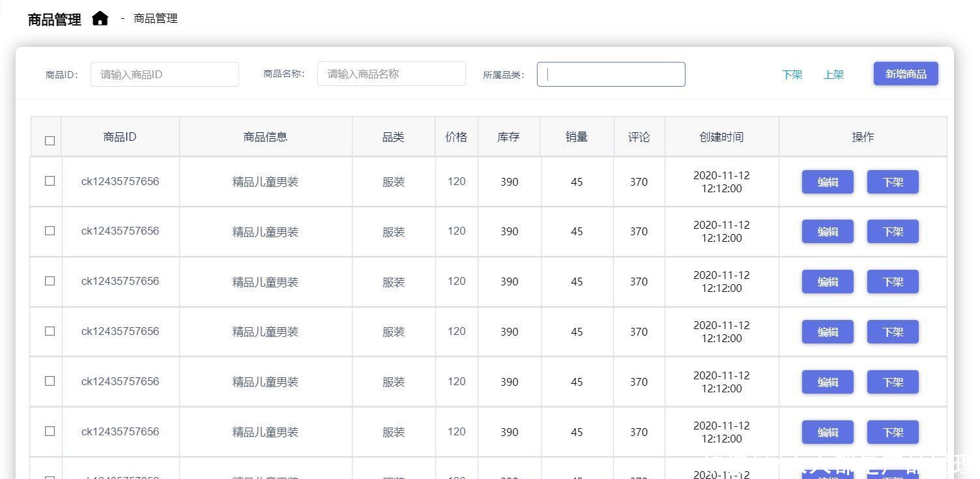Click the 商品名称 search input field

point(391,74)
